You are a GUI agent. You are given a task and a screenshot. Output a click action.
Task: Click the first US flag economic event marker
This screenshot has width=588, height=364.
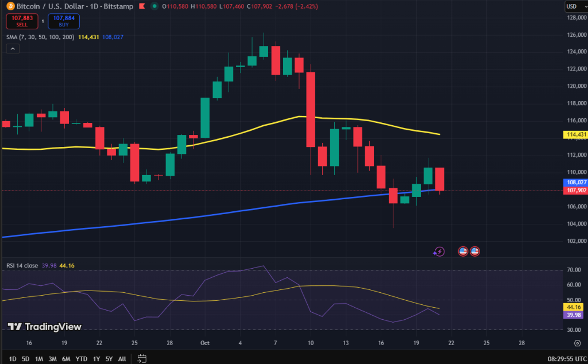click(x=463, y=251)
